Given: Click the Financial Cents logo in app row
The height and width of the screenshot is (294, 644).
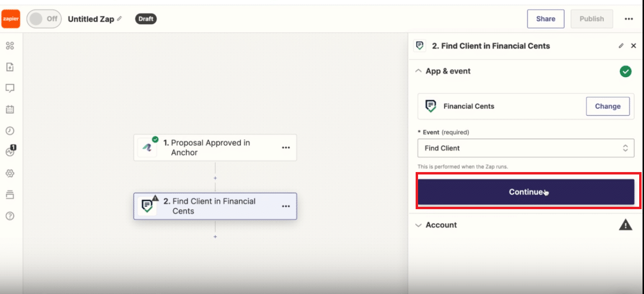Looking at the screenshot, I should [431, 106].
